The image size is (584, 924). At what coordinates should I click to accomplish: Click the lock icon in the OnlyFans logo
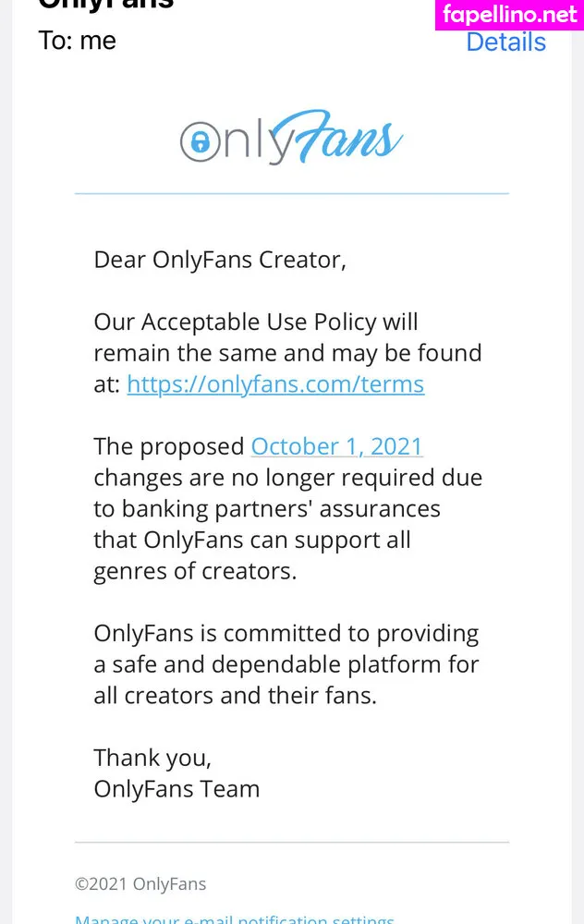pyautogui.click(x=196, y=142)
